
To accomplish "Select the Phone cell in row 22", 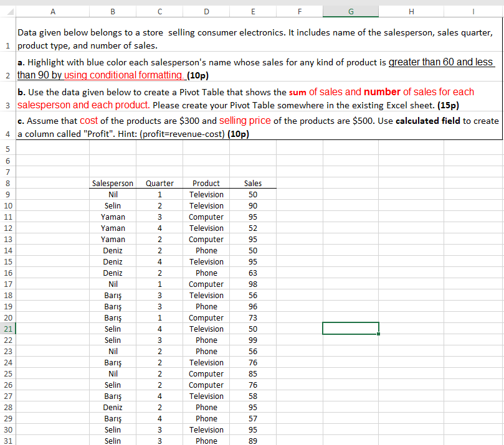I will point(206,340).
